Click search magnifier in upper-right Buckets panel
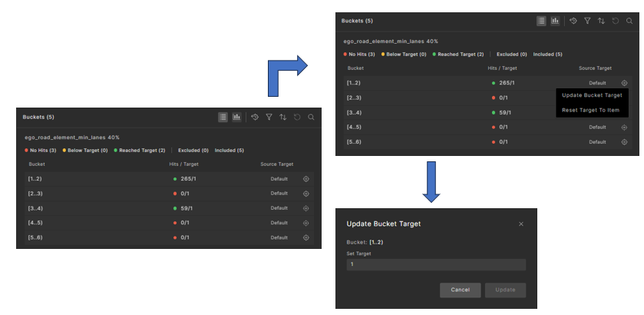 click(x=629, y=21)
